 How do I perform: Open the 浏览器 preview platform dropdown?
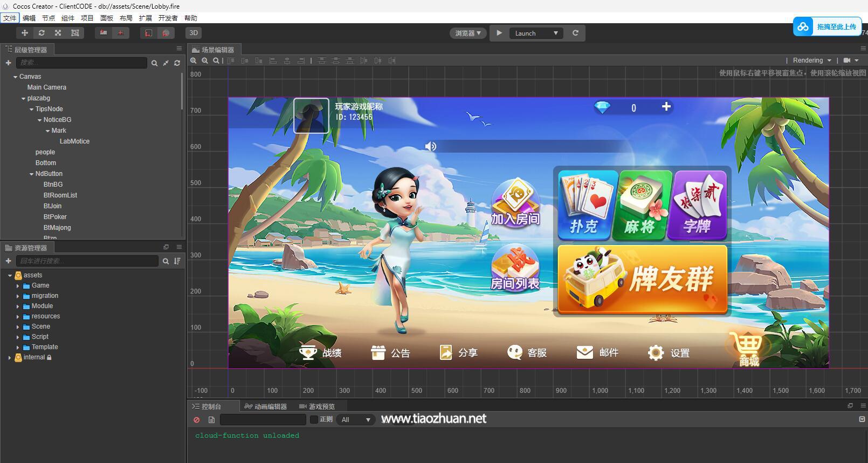pyautogui.click(x=467, y=33)
